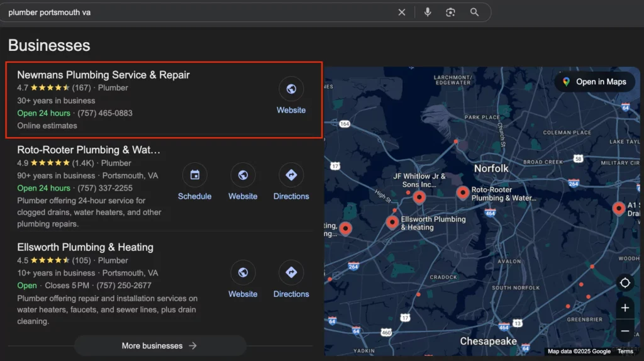Click Ellsworth 4.5 star rating (105)
Viewport: 644px width, 361px height.
(x=54, y=260)
